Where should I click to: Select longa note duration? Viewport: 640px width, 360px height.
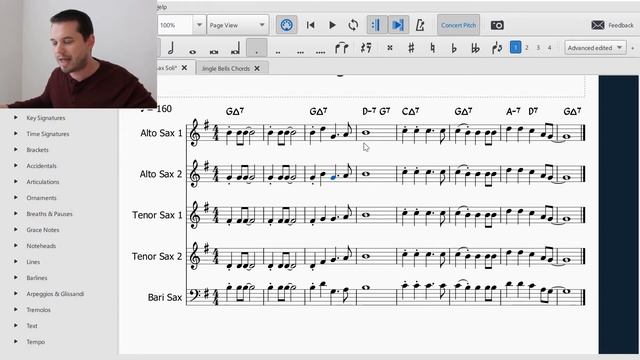click(236, 49)
